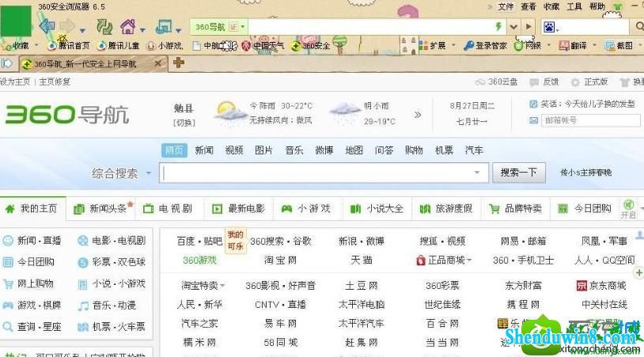Image resolution: width=644 pixels, height=357 pixels.
Task: Open the 小游戏 bookmark
Action: 165,46
